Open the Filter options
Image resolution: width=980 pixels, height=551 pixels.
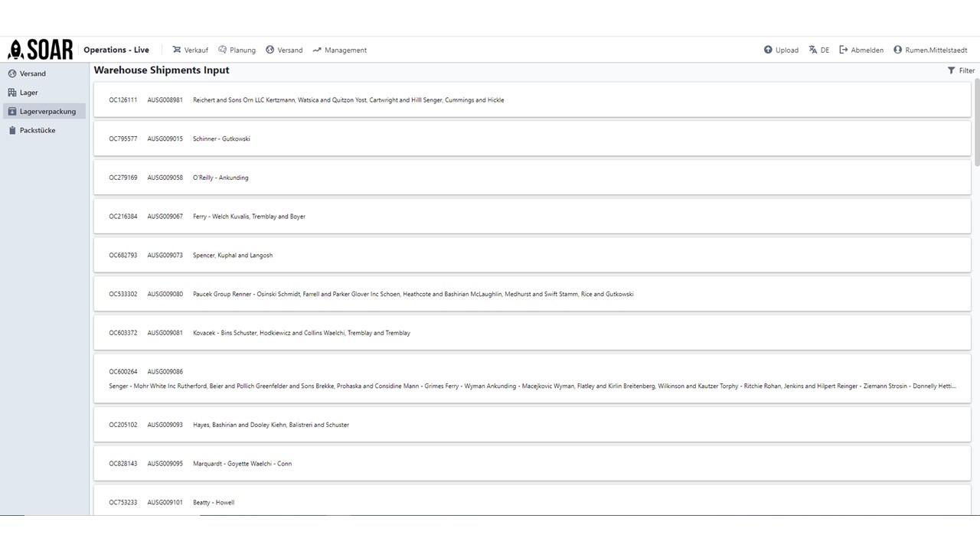click(x=962, y=70)
